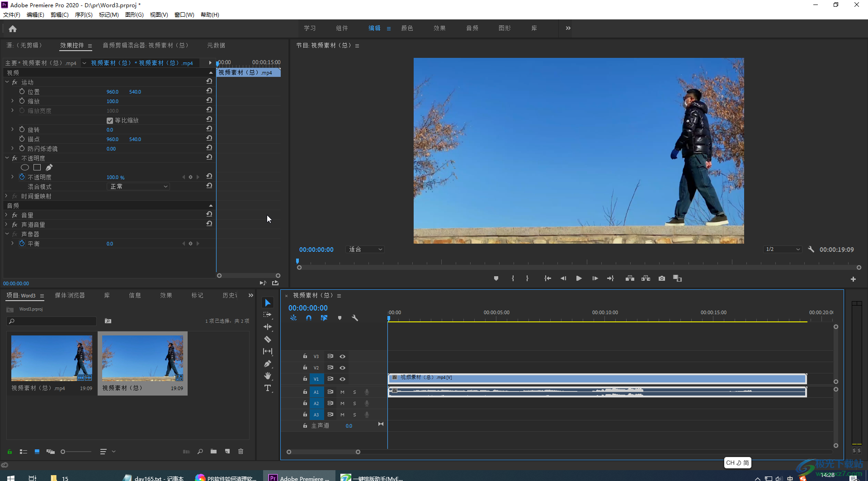The width and height of the screenshot is (868, 481).
Task: Mute the A1 audio track
Action: pyautogui.click(x=342, y=392)
